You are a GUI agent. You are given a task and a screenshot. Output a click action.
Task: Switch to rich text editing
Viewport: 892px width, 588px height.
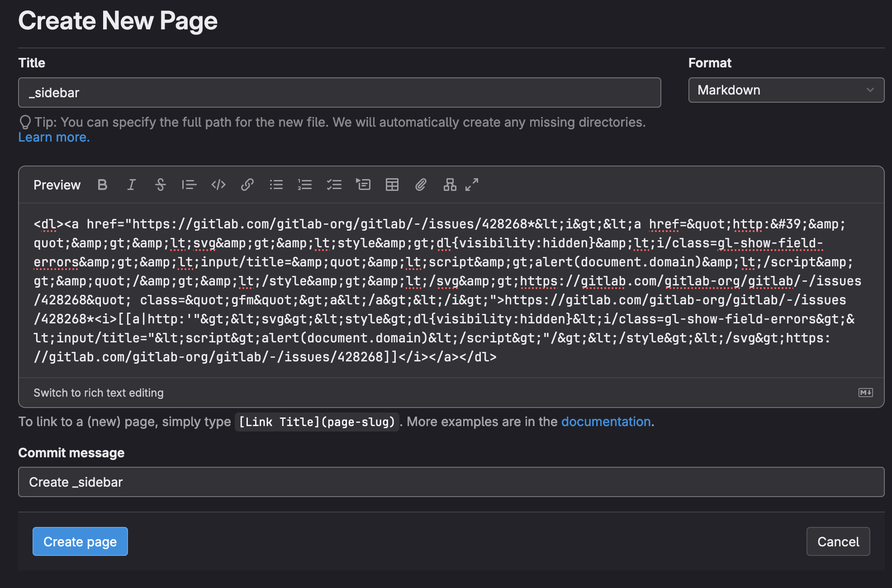point(99,393)
